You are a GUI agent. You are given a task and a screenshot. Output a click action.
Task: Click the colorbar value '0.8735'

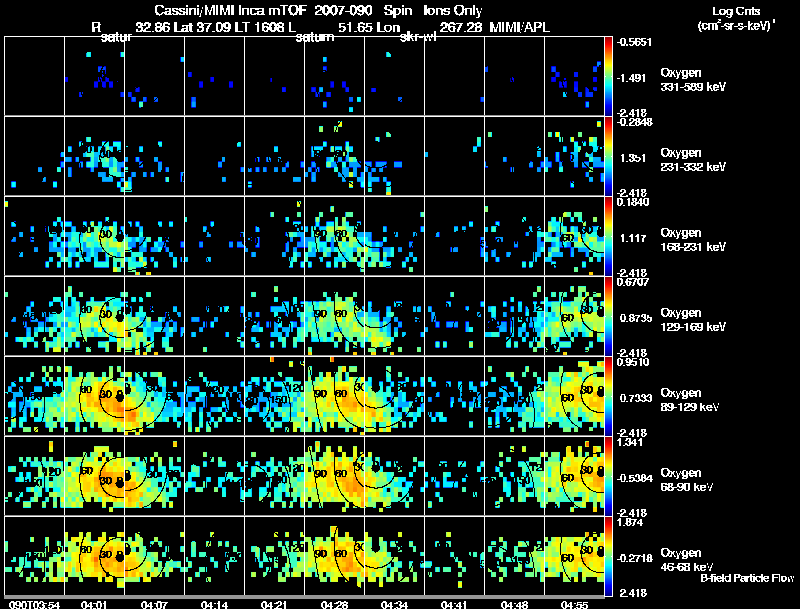(x=636, y=318)
